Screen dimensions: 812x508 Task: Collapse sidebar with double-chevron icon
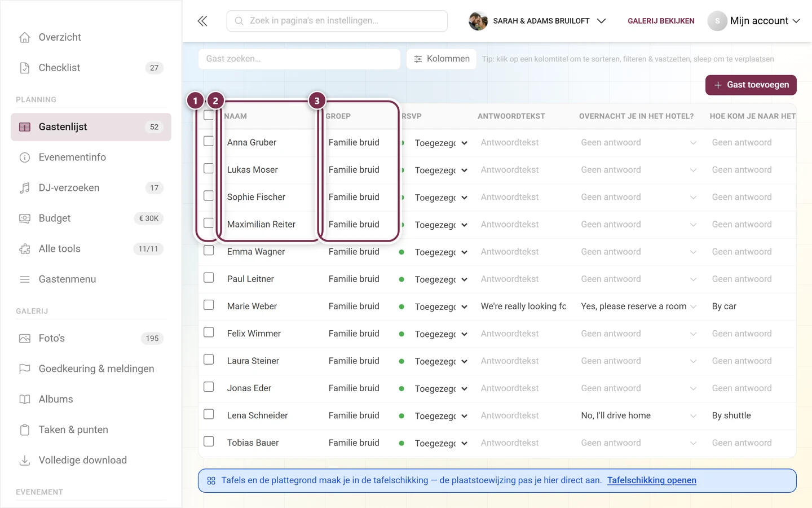[202, 21]
